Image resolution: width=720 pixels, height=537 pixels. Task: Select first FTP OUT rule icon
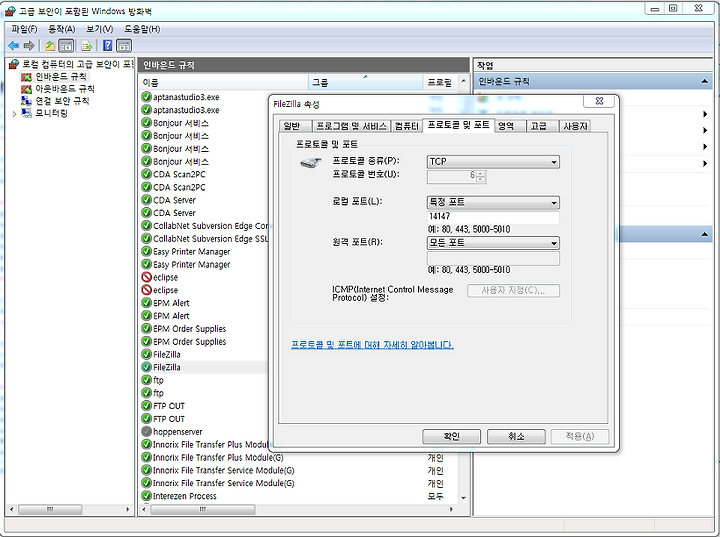(146, 406)
